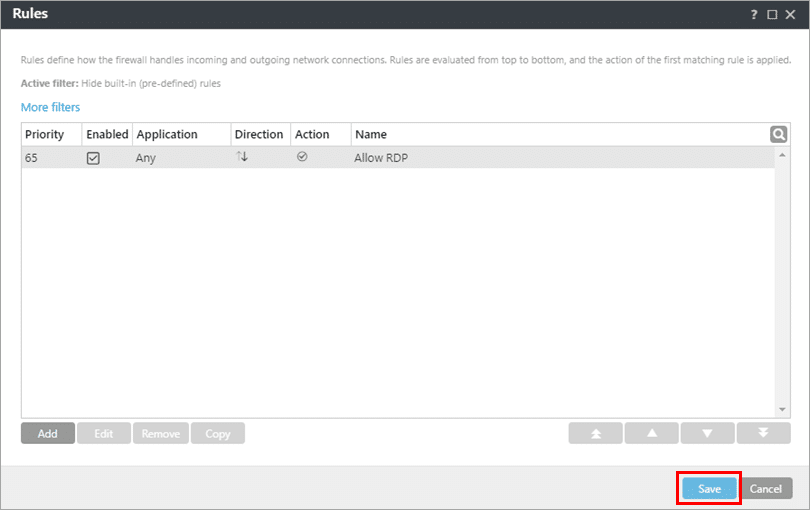Click the move-to-top double arrow button
810x510 pixels.
coord(595,434)
